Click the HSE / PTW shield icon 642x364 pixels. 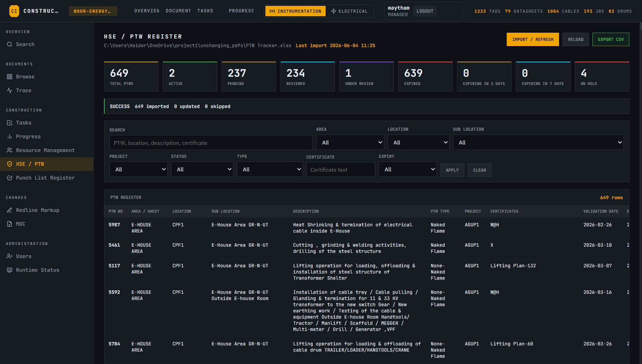click(x=10, y=164)
